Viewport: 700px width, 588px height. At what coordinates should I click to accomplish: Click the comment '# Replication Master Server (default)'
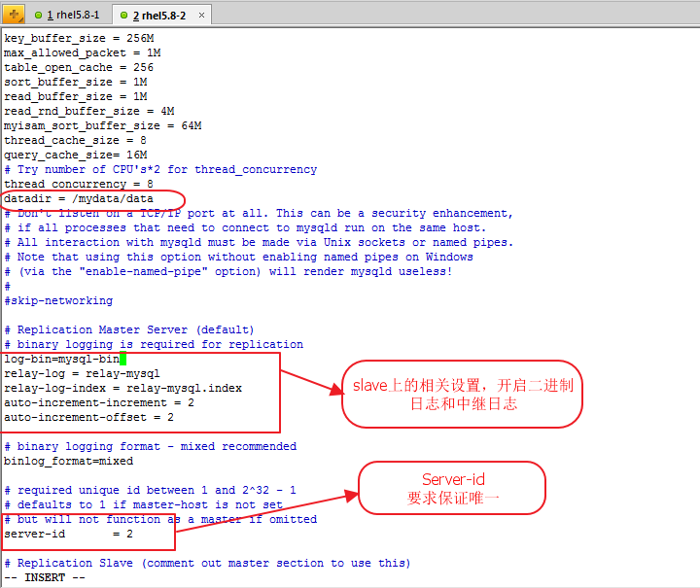tap(129, 330)
